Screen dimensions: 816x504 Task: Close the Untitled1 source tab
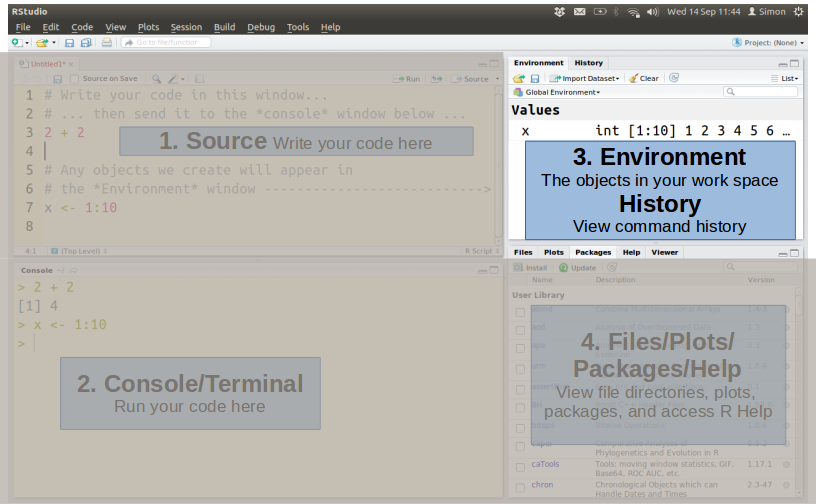pyautogui.click(x=71, y=64)
